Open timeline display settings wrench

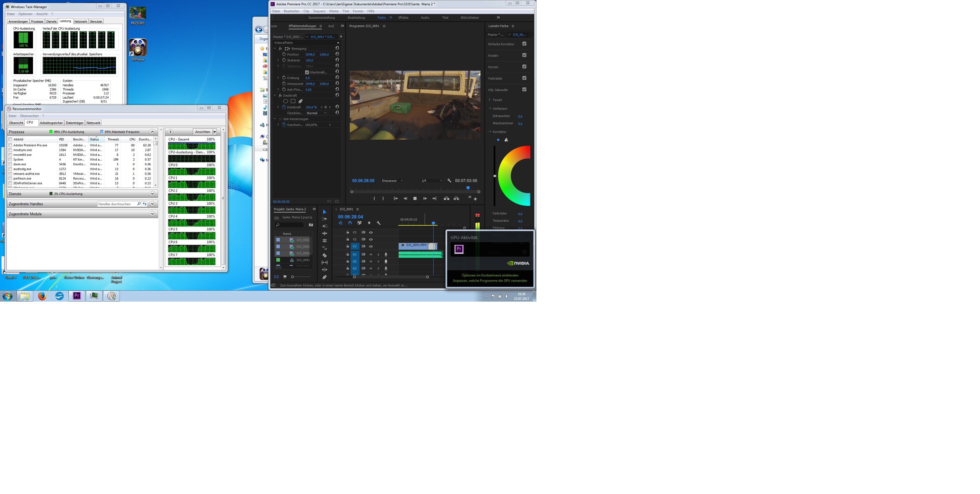[x=379, y=223]
